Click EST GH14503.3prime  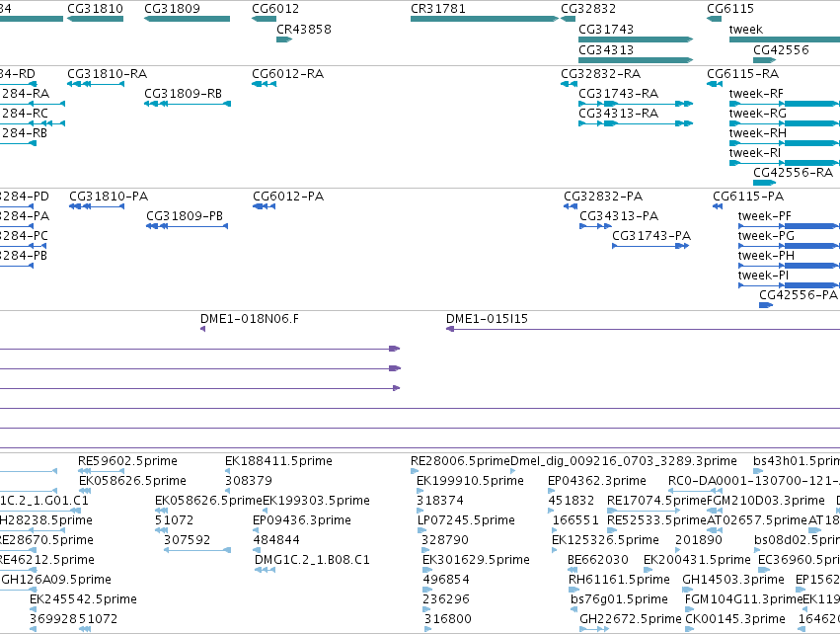(732, 580)
